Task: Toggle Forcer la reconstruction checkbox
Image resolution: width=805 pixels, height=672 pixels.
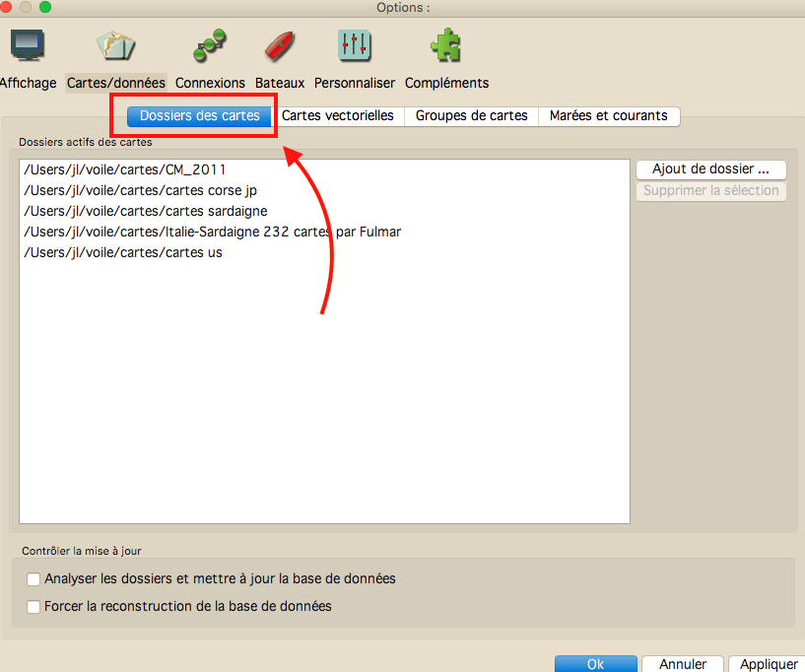Action: pyautogui.click(x=34, y=607)
